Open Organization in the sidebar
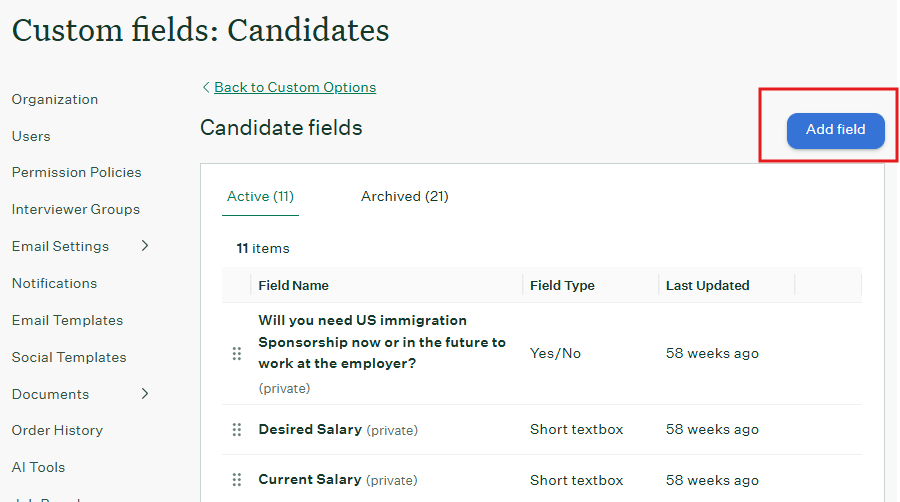Image resolution: width=900 pixels, height=502 pixels. [55, 99]
